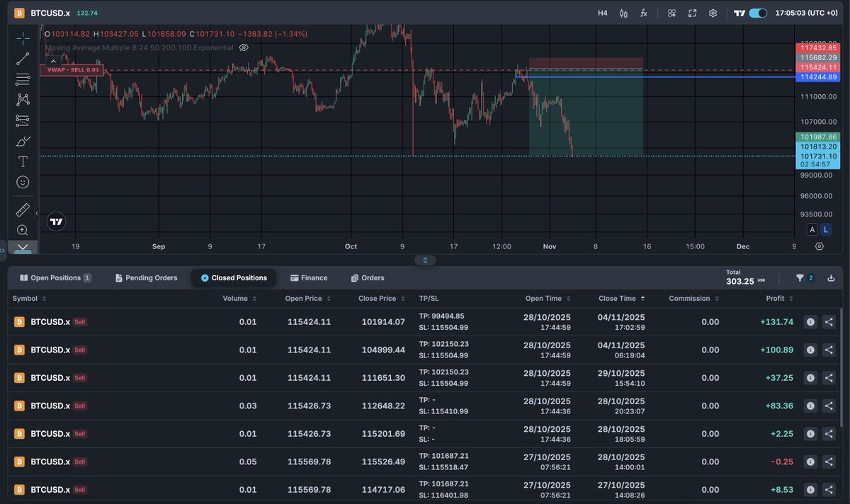Select the trend line drawing tool

tap(23, 59)
